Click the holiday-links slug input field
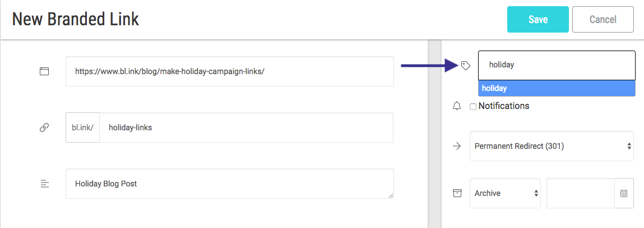The width and height of the screenshot is (644, 228). coord(247,127)
